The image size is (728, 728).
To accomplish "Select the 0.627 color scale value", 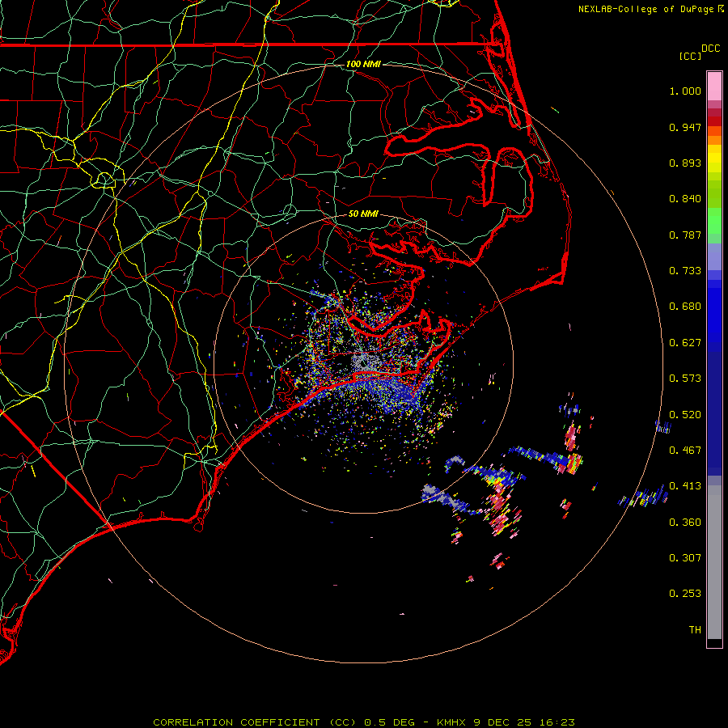I will (x=685, y=343).
